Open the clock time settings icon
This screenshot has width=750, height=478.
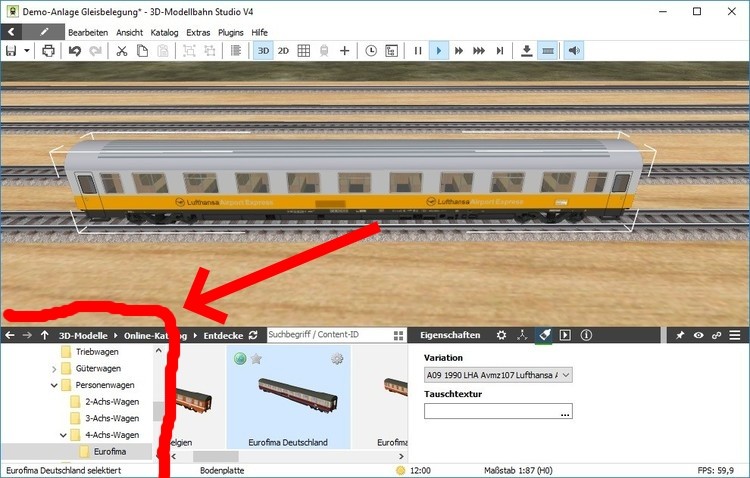click(371, 51)
